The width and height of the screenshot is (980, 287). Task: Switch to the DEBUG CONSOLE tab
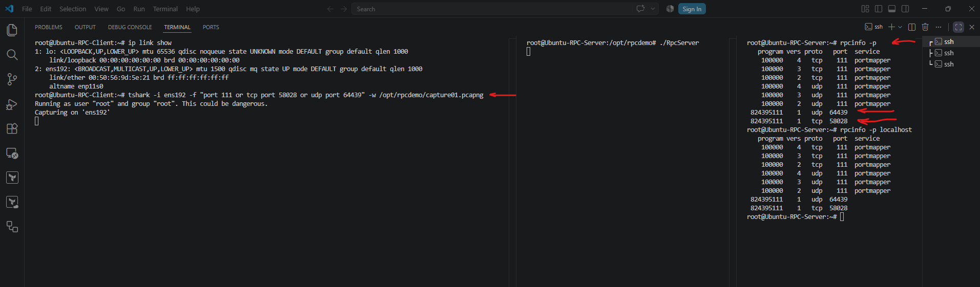pyautogui.click(x=130, y=27)
